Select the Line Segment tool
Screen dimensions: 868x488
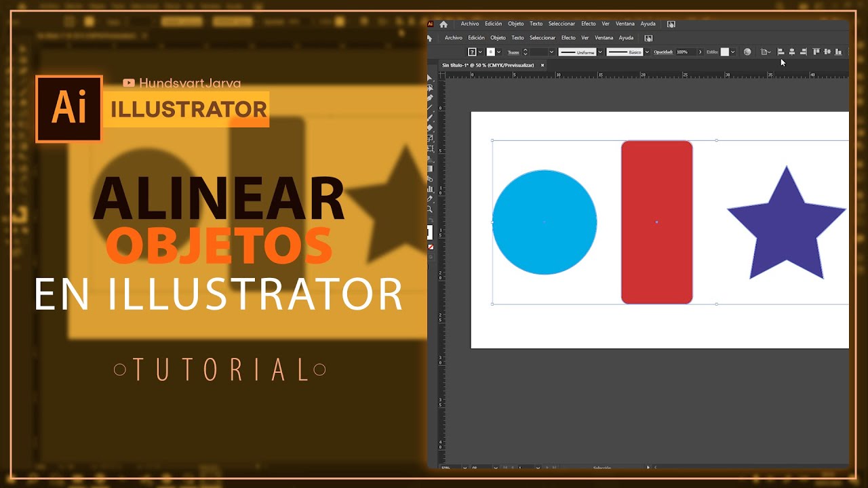[x=430, y=107]
